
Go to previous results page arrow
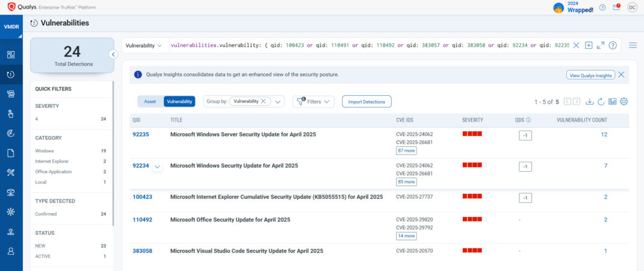568,102
